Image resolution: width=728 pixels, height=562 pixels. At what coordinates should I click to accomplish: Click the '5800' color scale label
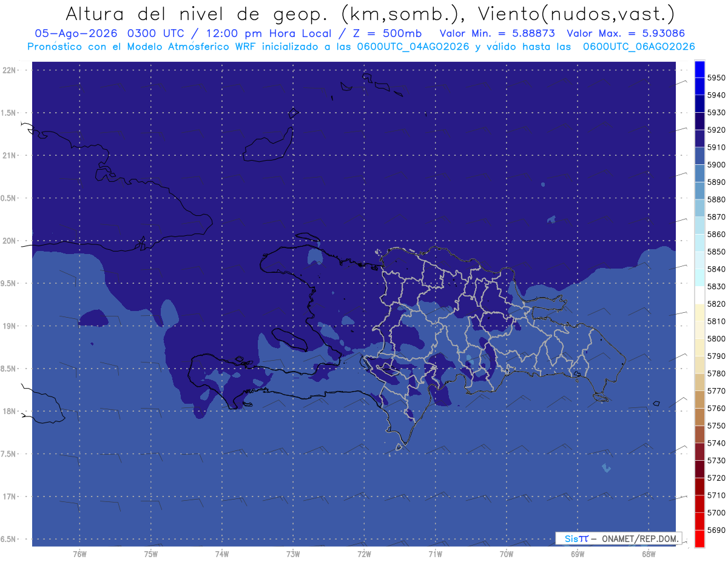point(716,339)
